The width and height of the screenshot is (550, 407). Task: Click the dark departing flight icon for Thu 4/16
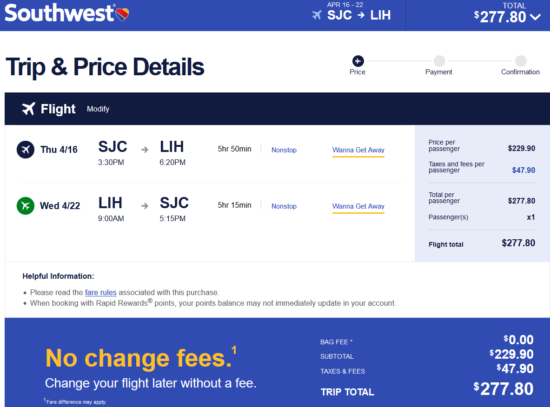[x=26, y=150]
